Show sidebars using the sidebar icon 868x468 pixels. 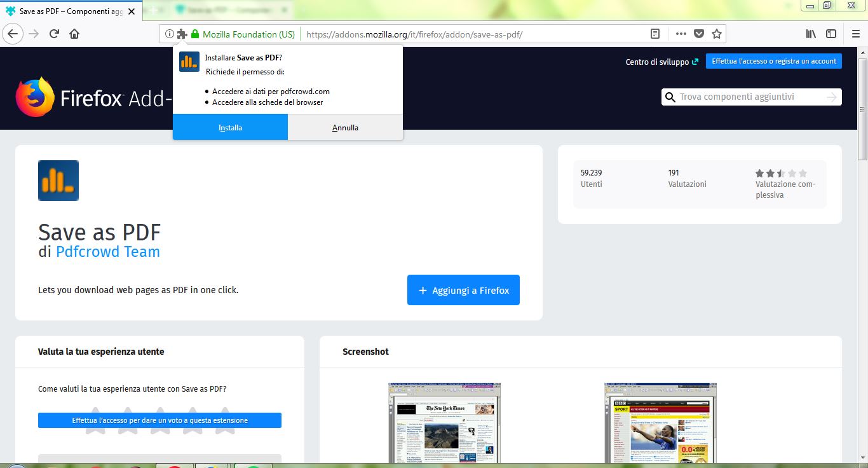831,34
